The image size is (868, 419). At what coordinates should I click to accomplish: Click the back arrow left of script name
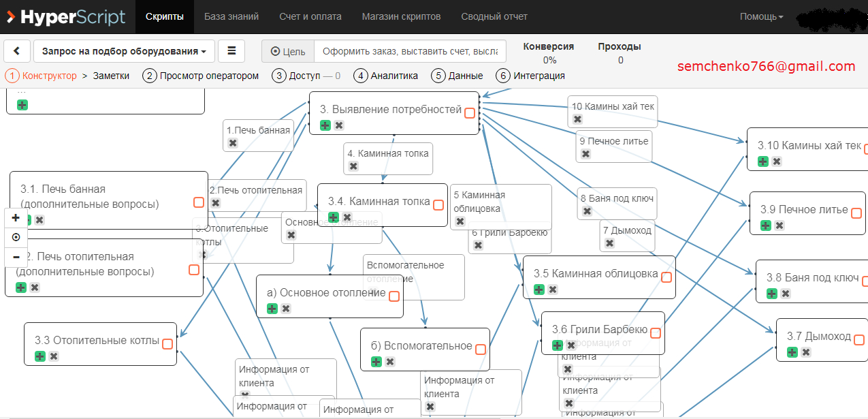pyautogui.click(x=17, y=50)
